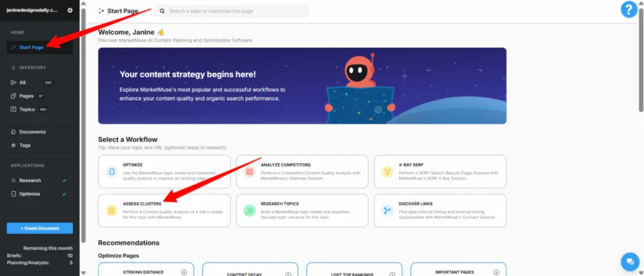Viewport: 644px width, 276px height.
Task: Select the X-Ray SERP workflow card
Action: tap(440, 172)
